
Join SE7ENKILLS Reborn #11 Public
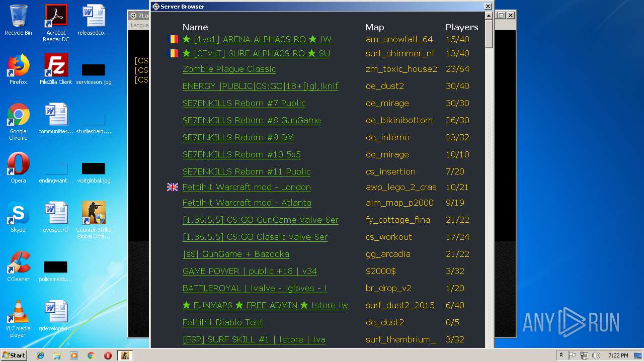pyautogui.click(x=247, y=171)
